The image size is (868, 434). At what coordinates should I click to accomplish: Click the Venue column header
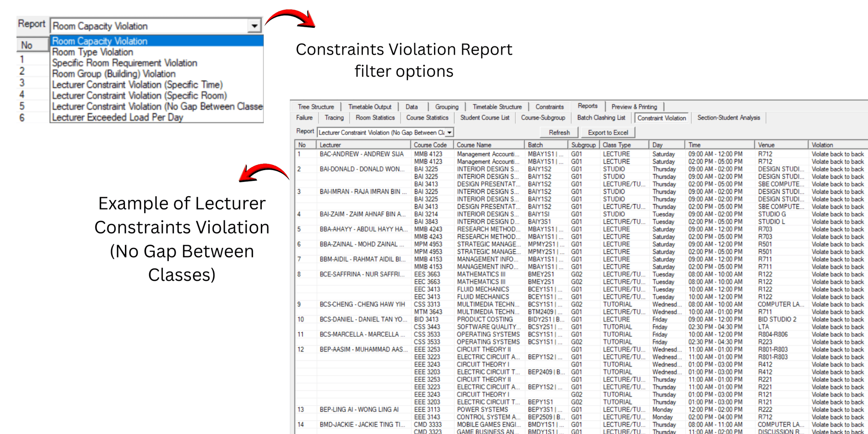(x=781, y=145)
